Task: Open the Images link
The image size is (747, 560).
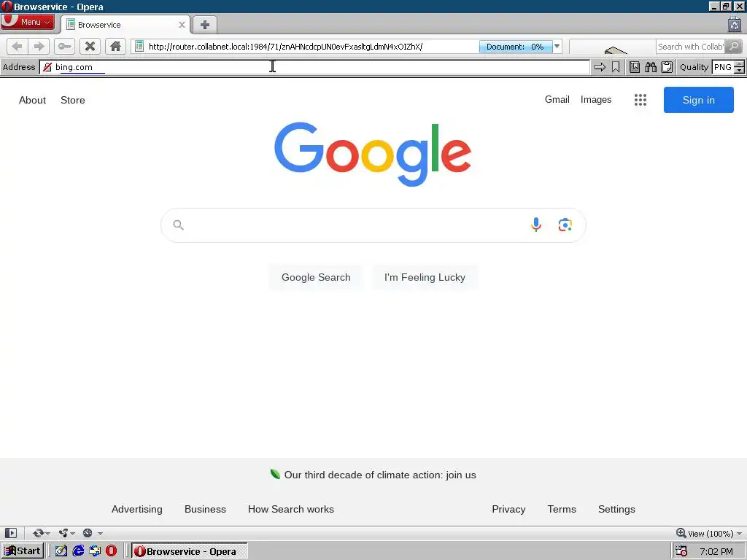Action: coord(596,99)
